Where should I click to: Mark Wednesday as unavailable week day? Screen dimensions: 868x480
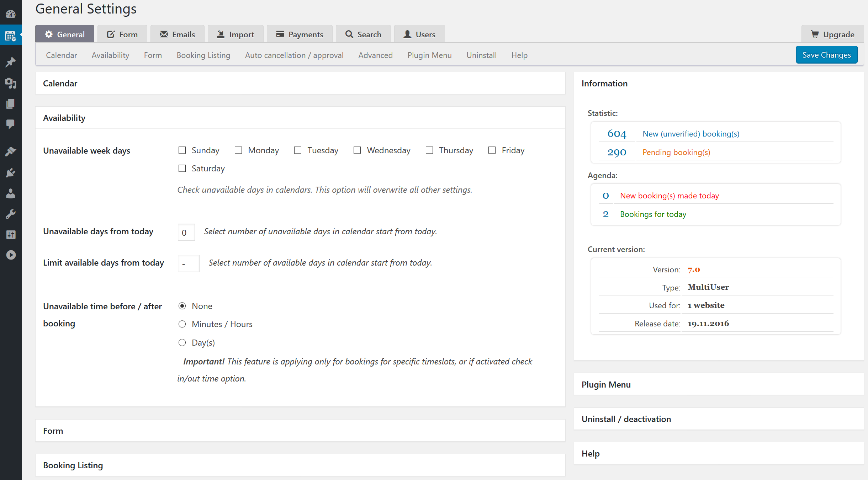357,150
